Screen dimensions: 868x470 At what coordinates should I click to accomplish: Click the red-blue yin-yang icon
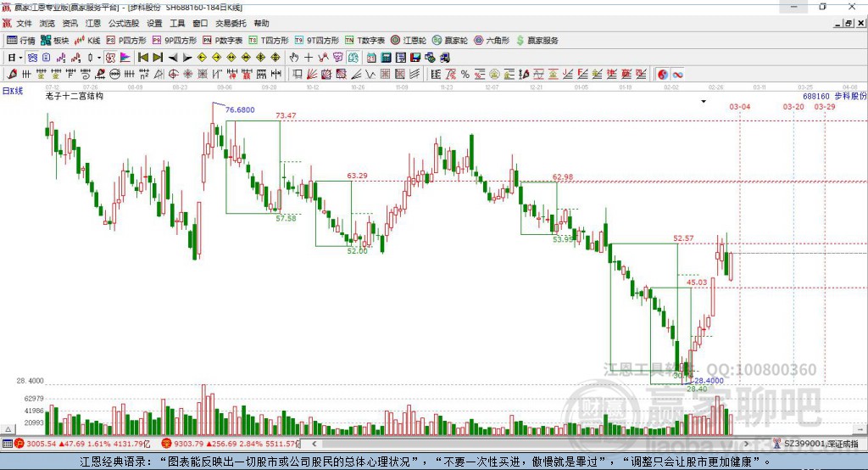pyautogui.click(x=663, y=75)
